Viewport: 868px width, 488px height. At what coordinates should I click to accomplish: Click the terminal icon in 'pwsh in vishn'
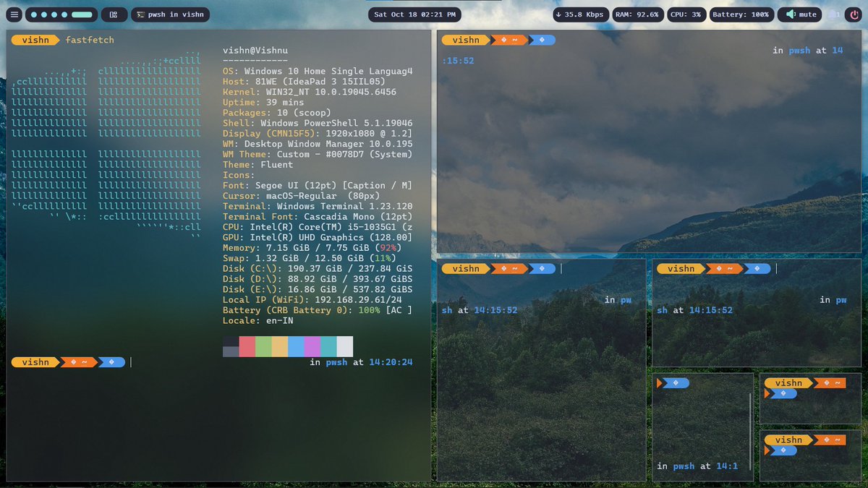click(140, 14)
